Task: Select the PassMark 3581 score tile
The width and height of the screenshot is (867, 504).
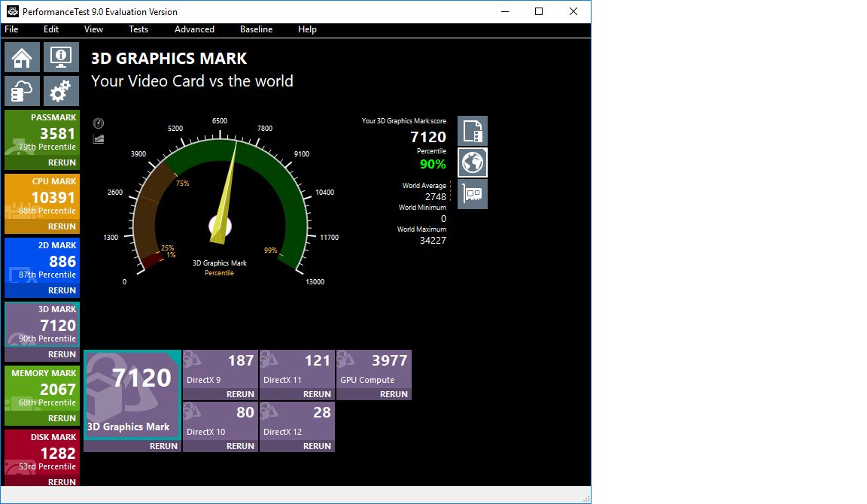Action: pos(42,133)
